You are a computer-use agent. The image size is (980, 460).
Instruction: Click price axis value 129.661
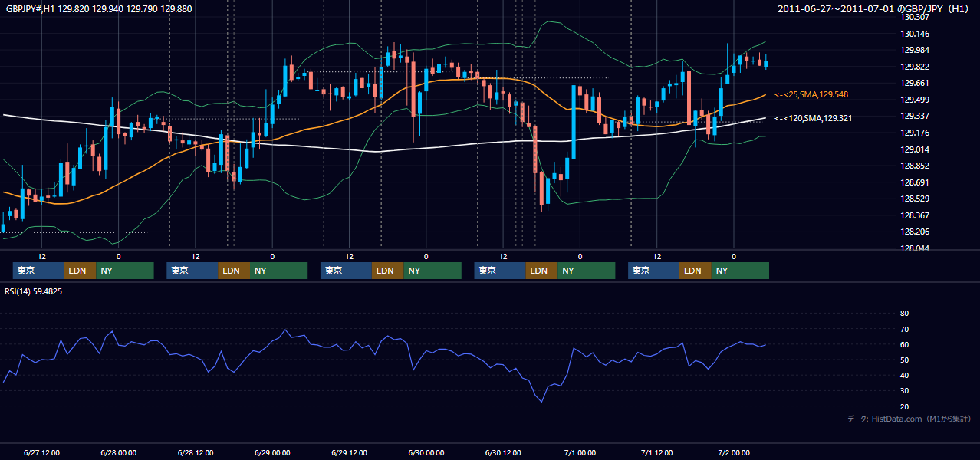[914, 84]
